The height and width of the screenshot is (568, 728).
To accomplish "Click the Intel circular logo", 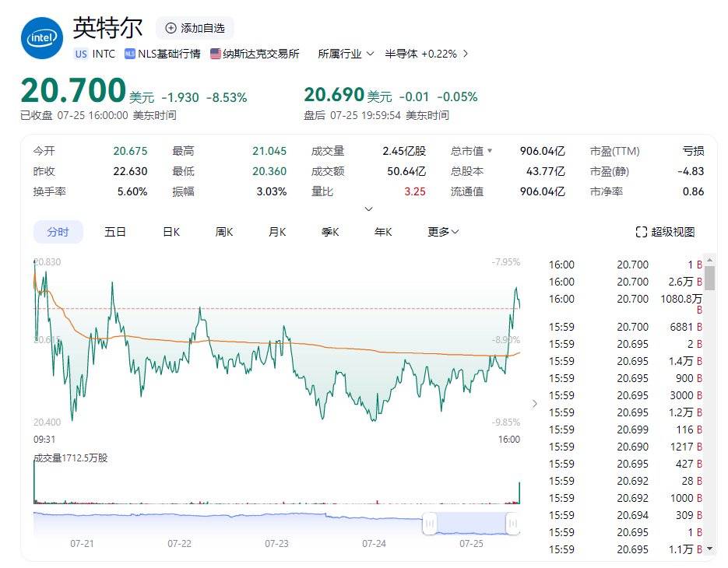I will [x=40, y=37].
